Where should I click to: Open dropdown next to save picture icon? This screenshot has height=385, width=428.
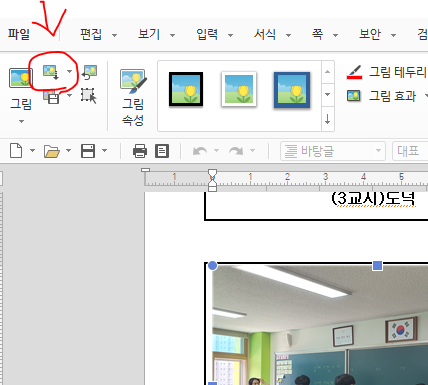coord(69,96)
